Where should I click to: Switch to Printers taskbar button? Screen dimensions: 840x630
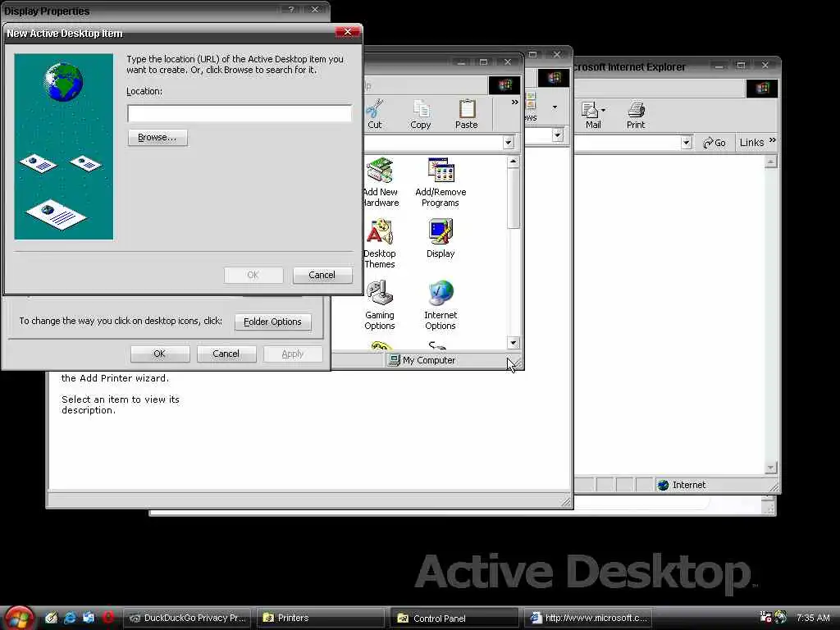click(321, 618)
